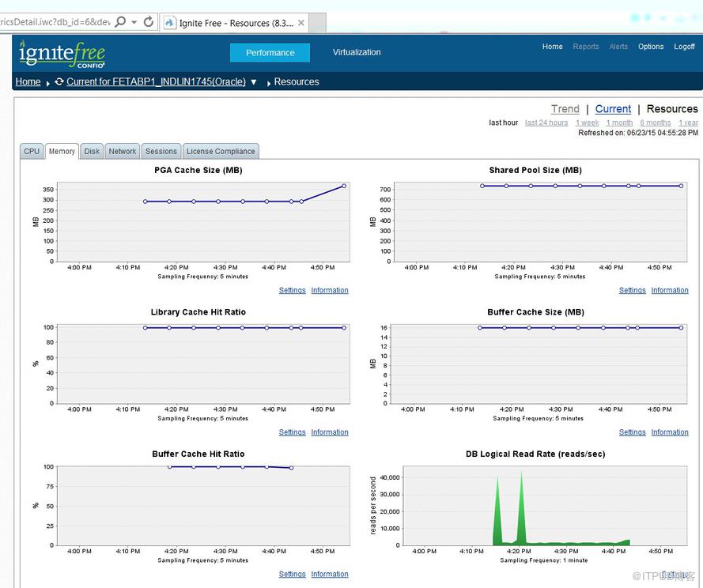Image resolution: width=703 pixels, height=588 pixels.
Task: Expand the database instance dropdown arrow
Action: [x=253, y=82]
